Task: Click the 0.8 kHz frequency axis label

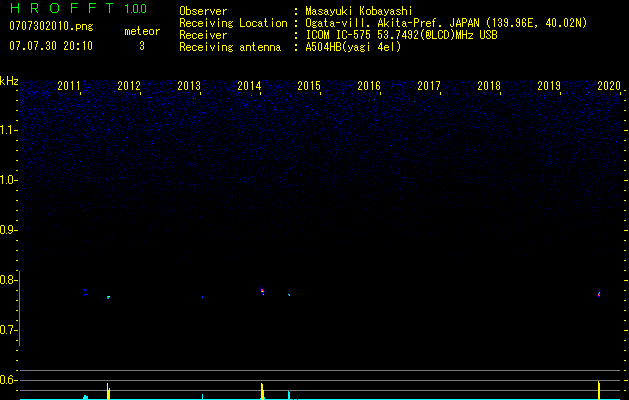Action: point(8,280)
